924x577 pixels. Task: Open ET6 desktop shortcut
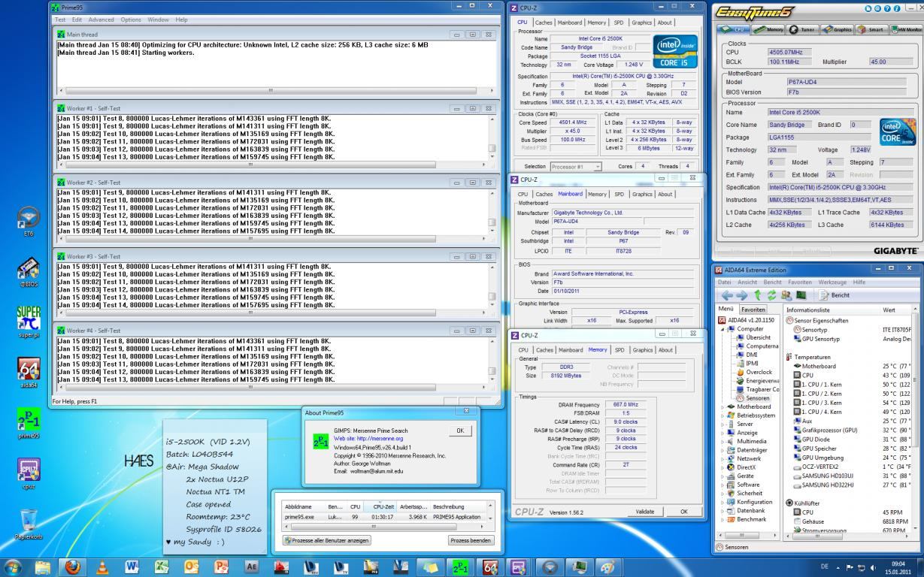[x=29, y=222]
